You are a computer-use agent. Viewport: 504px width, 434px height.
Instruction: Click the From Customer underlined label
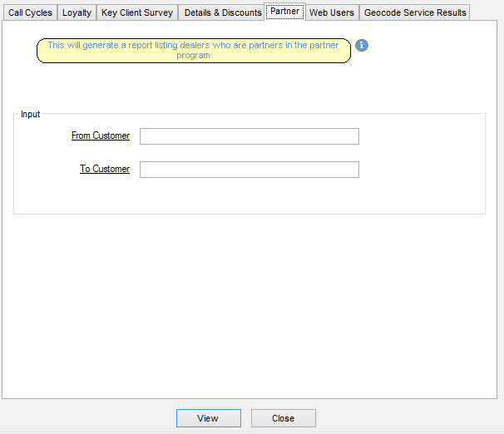[101, 136]
